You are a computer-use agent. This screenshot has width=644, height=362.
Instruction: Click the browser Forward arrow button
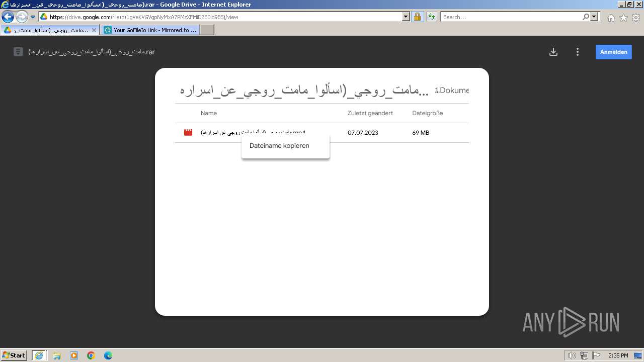(x=22, y=17)
